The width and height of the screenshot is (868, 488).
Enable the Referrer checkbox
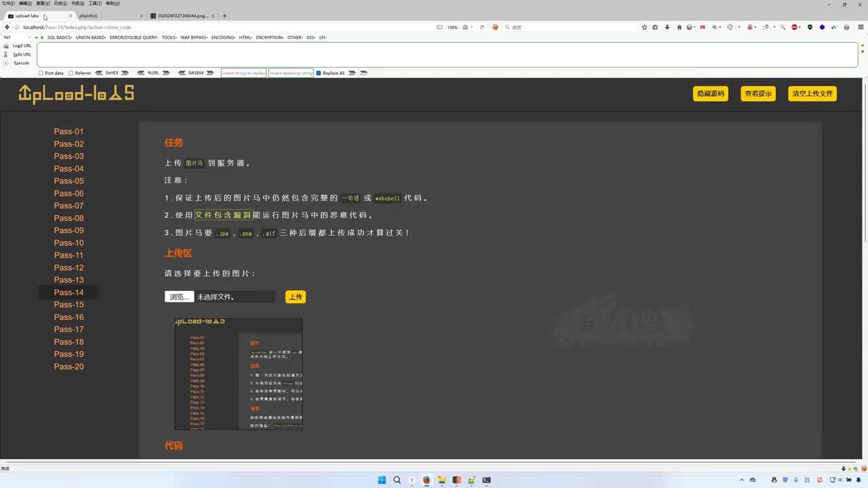click(x=71, y=73)
